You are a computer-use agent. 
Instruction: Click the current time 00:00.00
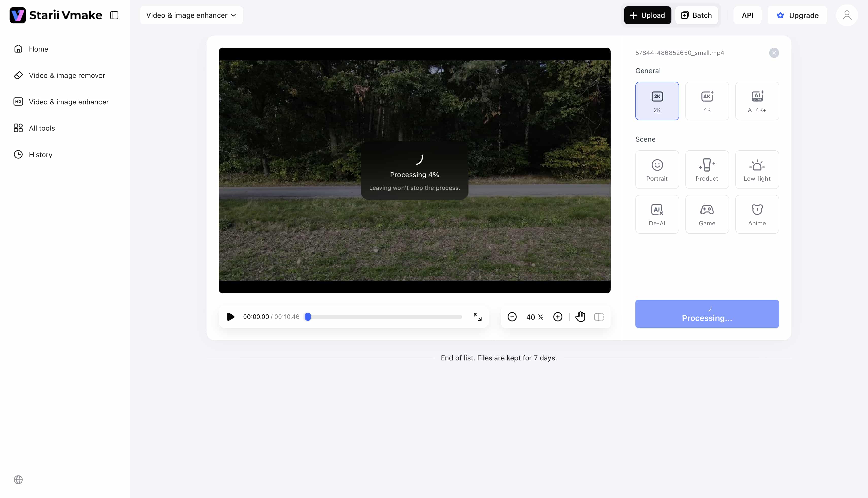coord(256,317)
